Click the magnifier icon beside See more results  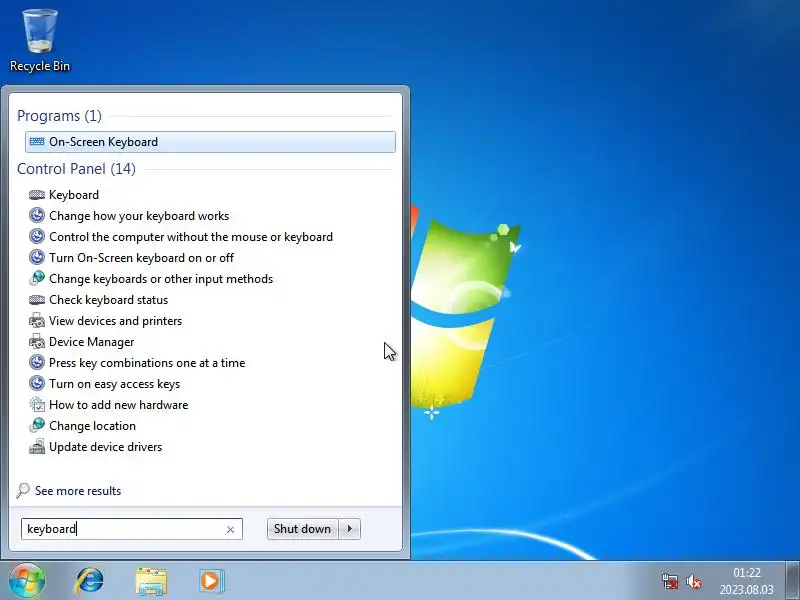(x=22, y=491)
